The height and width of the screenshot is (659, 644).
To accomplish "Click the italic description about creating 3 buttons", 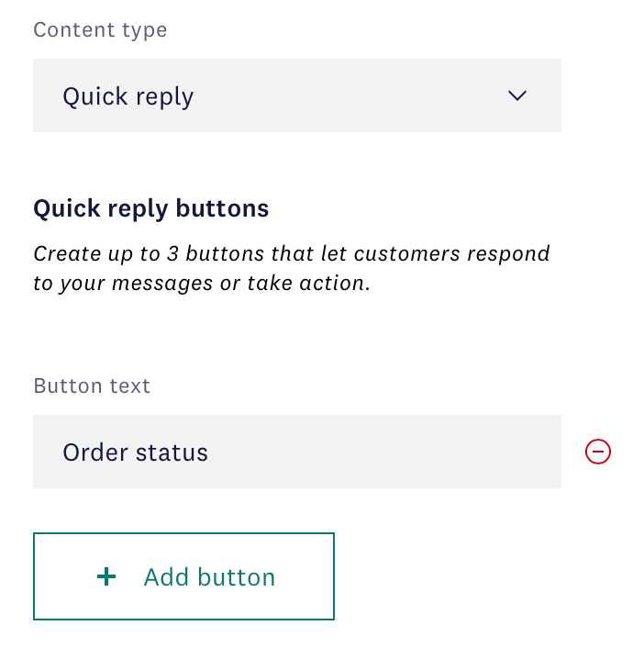I will (x=291, y=268).
